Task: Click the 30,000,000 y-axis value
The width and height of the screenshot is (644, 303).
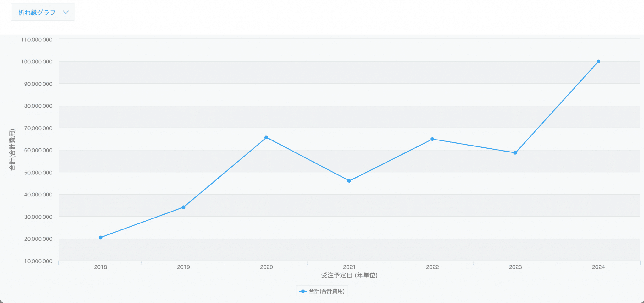Action: 38,217
